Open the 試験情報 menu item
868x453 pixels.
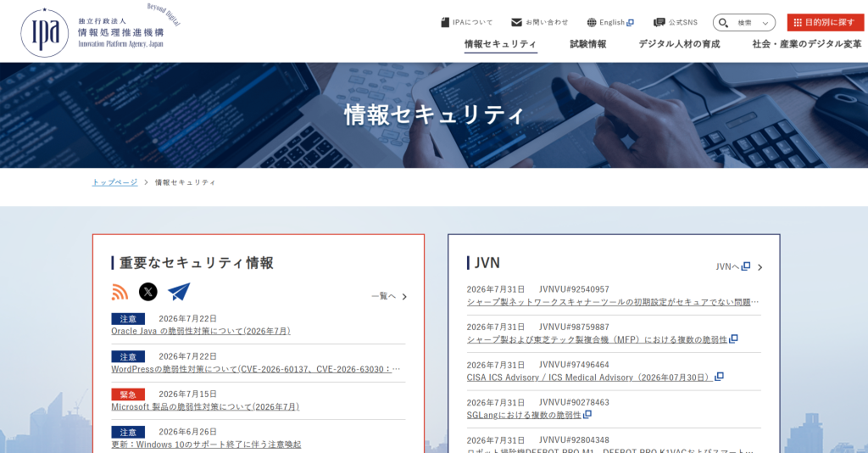pyautogui.click(x=588, y=44)
